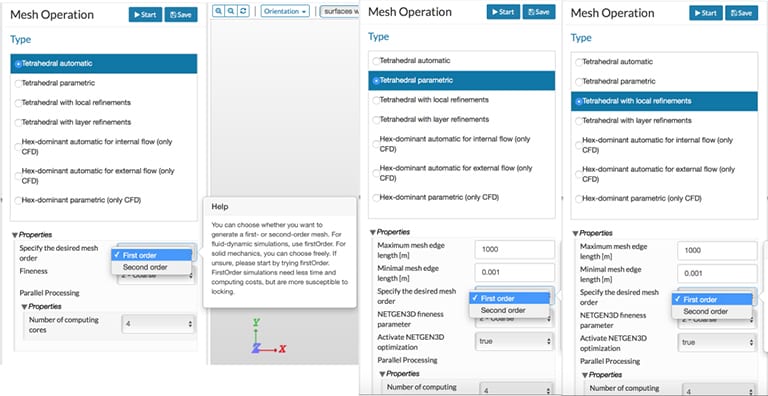Image resolution: width=768 pixels, height=396 pixels.
Task: Choose First order in right panel's open list
Action: click(712, 299)
